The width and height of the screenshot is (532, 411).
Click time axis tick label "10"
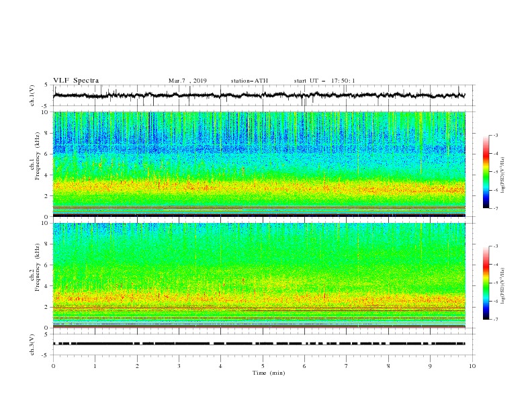[x=472, y=366]
